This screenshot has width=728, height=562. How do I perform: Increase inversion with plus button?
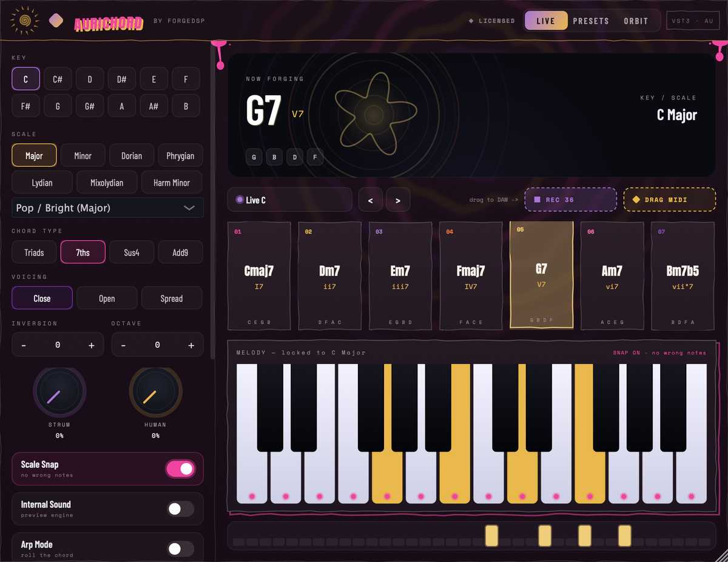92,345
